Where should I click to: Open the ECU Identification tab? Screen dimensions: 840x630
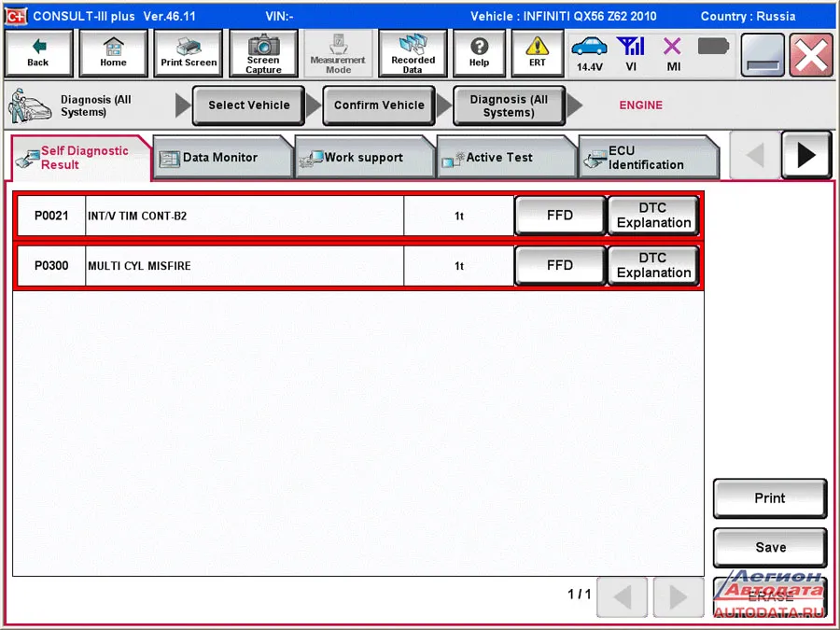pos(649,158)
